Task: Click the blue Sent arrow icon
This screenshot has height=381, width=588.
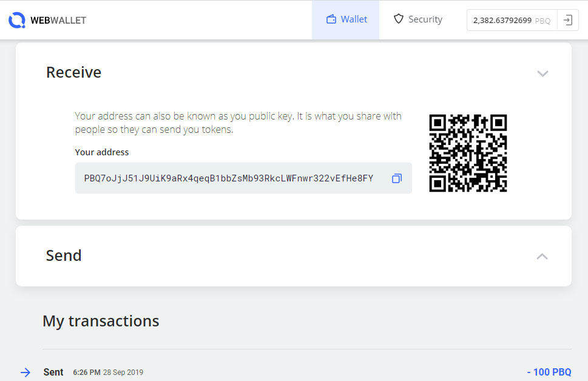Action: [x=25, y=373]
